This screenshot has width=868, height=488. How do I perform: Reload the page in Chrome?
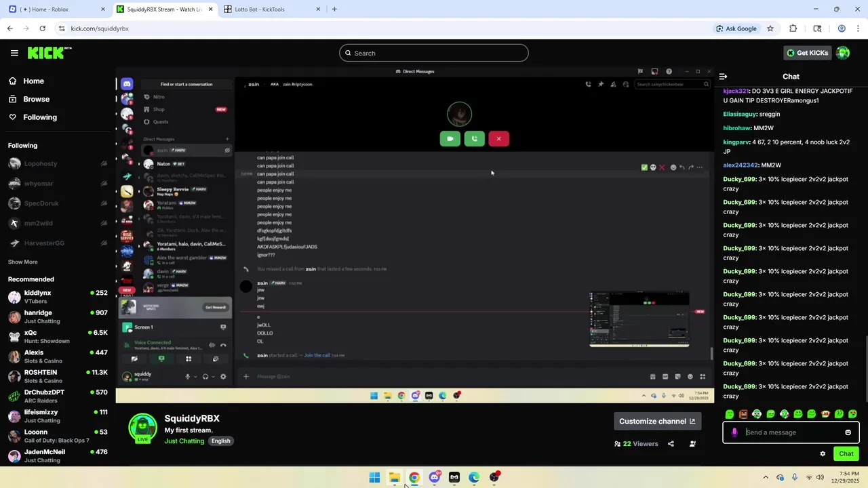pyautogui.click(x=42, y=28)
